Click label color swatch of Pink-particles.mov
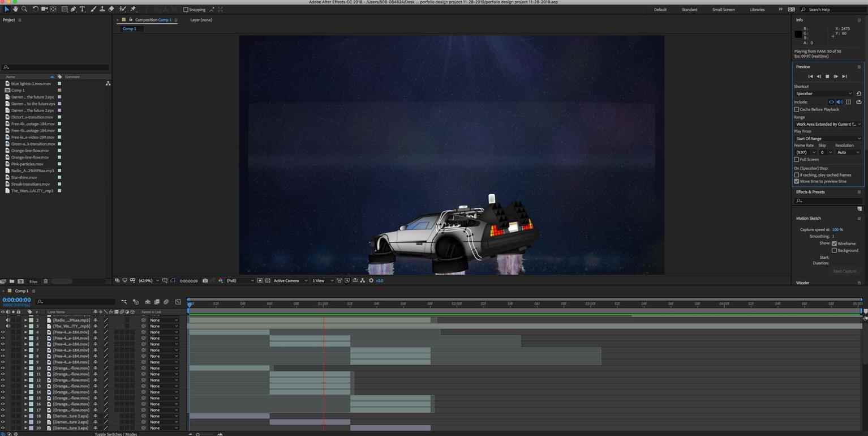Viewport: 868px width, 436px height. (x=59, y=164)
